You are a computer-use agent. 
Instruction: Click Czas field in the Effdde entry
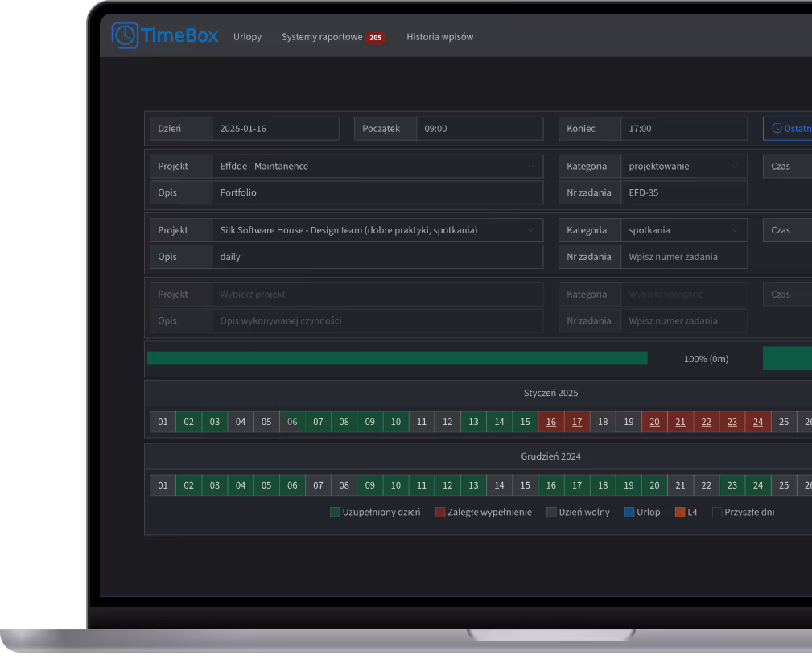[788, 166]
